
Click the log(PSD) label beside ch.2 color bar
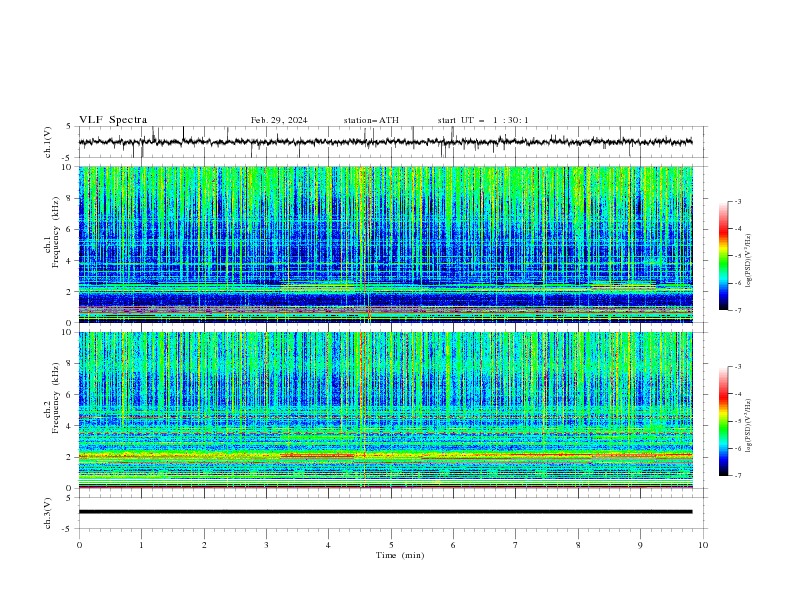(749, 426)
